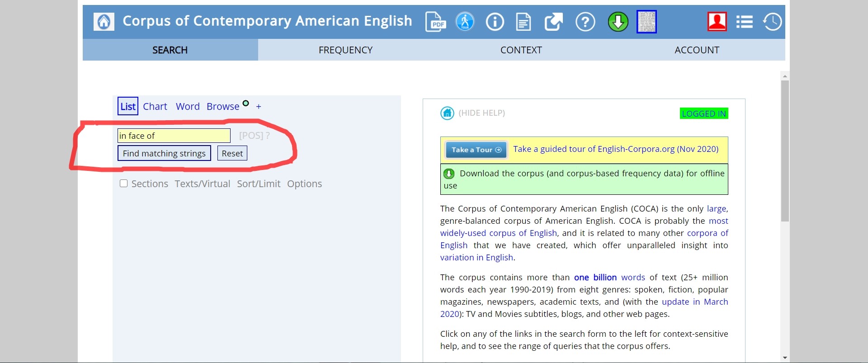Viewport: 868px width, 363px height.
Task: Click the home icon in header
Action: point(104,22)
